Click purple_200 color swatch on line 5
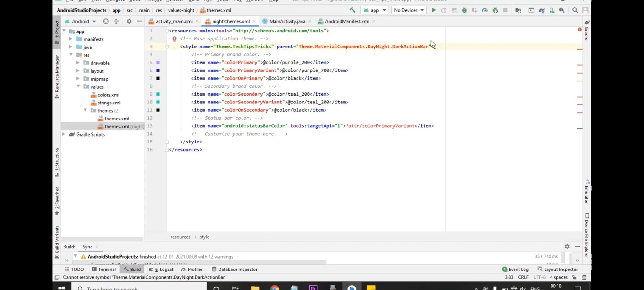This screenshot has height=290, width=644. pyautogui.click(x=158, y=62)
